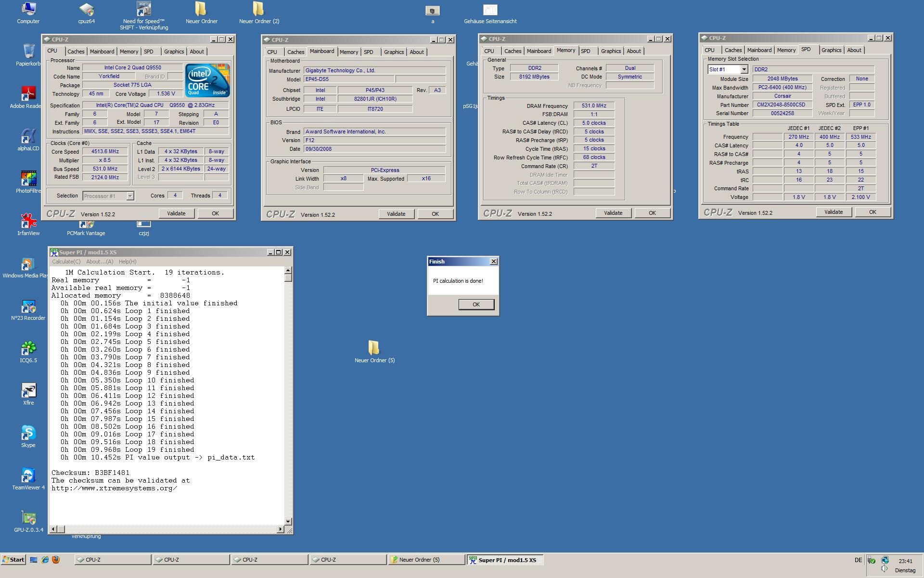The height and width of the screenshot is (578, 924).
Task: Open the About...(A) menu in Super PI
Action: pyautogui.click(x=100, y=262)
